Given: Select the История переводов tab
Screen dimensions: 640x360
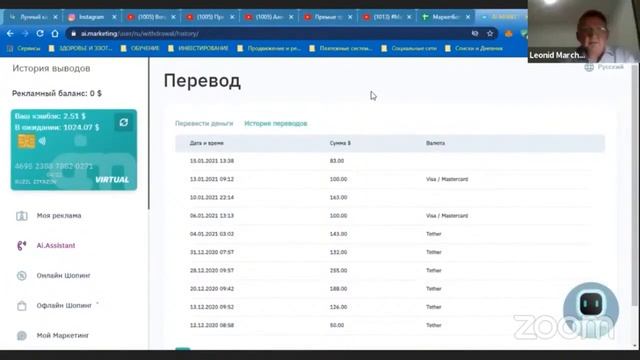Looking at the screenshot, I should pyautogui.click(x=276, y=123).
